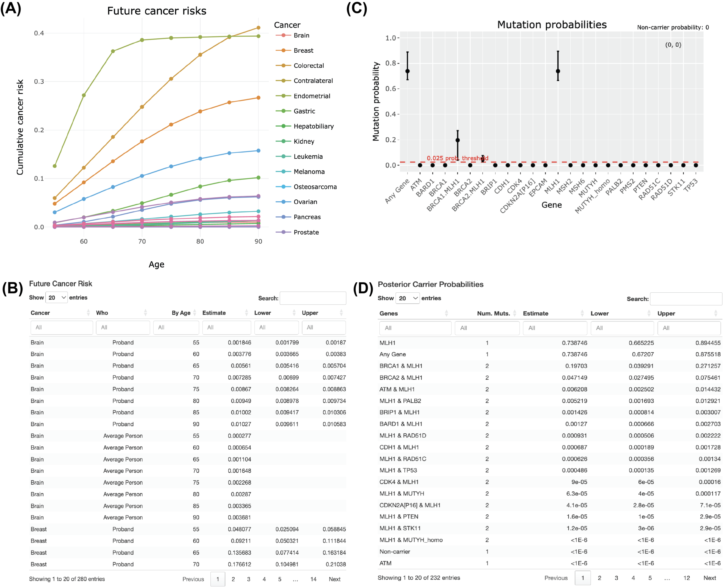Sort by the By Age column arrows
The image size is (728, 587).
point(195,313)
